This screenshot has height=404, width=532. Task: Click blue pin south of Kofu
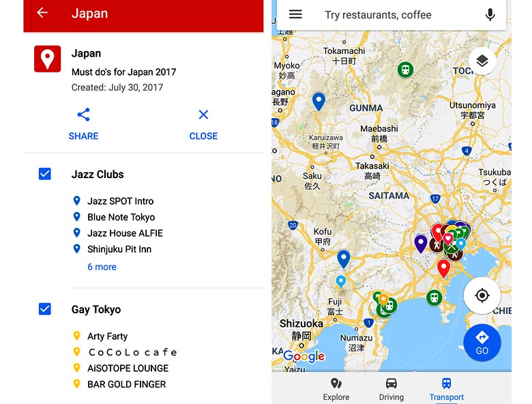(343, 259)
